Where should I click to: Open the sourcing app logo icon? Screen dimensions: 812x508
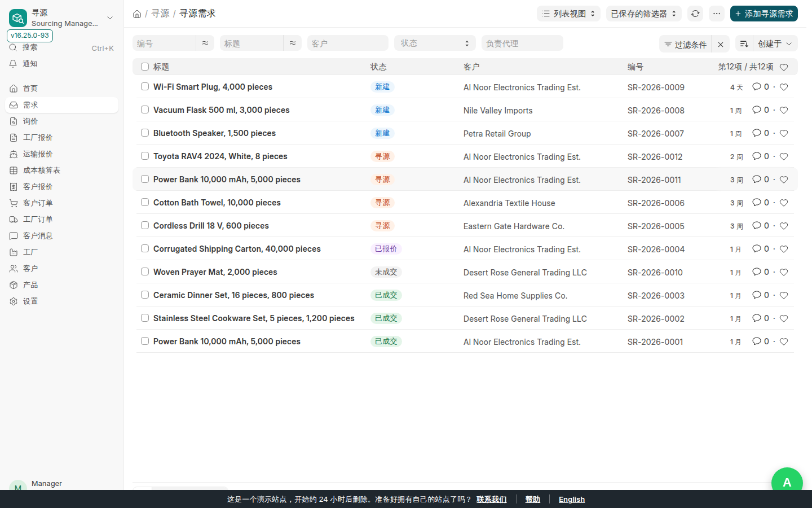pos(18,18)
